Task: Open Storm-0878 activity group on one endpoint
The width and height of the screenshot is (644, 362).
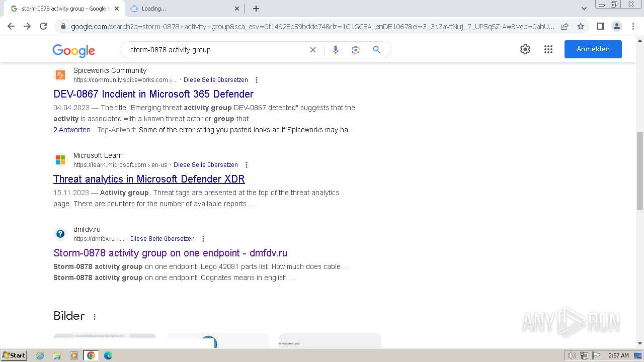Action: (170, 253)
